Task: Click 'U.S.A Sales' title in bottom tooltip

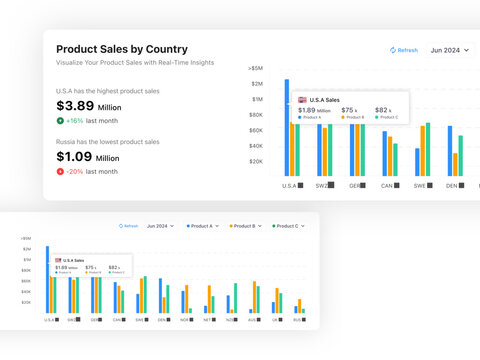Action: pyautogui.click(x=74, y=260)
